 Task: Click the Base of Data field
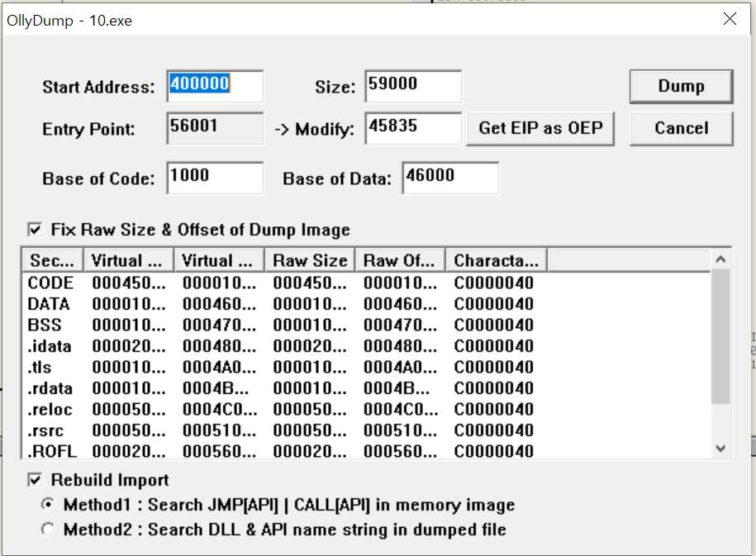(x=450, y=178)
